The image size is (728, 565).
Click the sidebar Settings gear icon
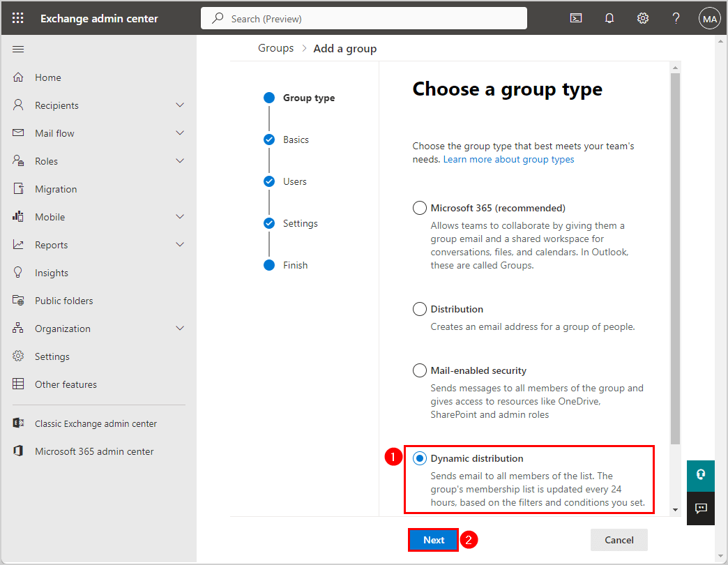point(18,356)
